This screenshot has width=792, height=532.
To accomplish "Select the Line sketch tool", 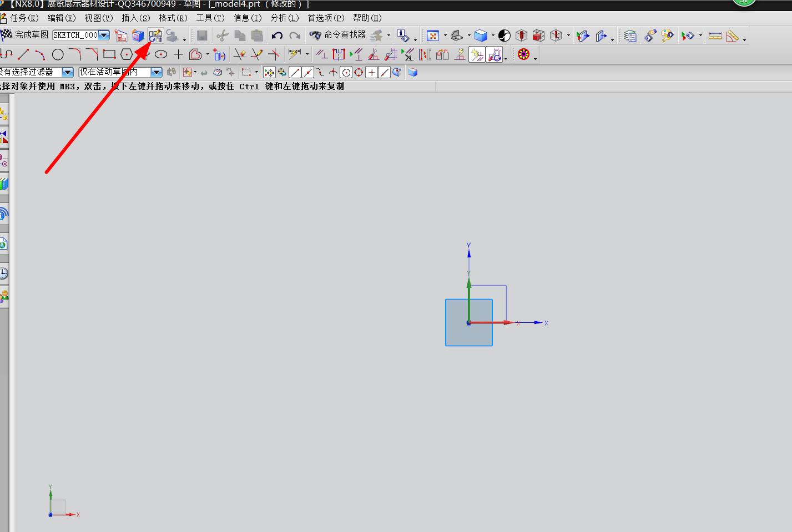I will point(23,54).
